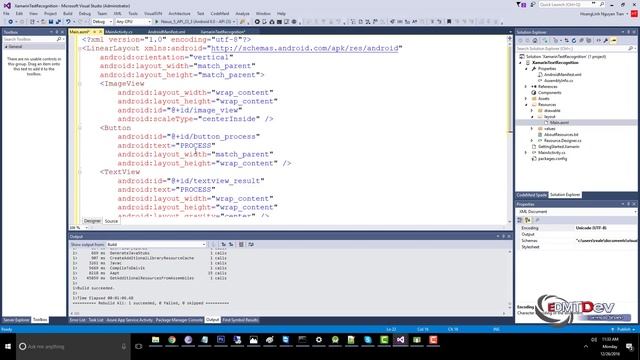The width and height of the screenshot is (640, 360).
Task: Clear All in the Output toolbar
Action: click(x=241, y=244)
